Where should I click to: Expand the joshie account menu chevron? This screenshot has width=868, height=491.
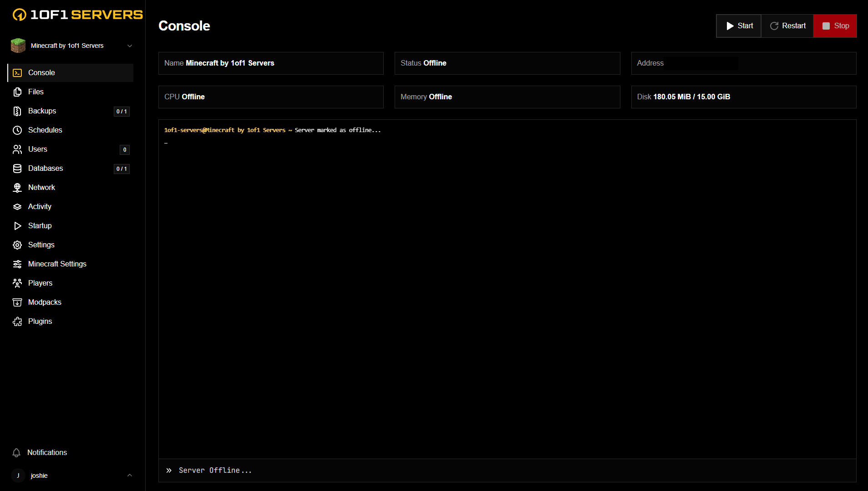point(130,476)
